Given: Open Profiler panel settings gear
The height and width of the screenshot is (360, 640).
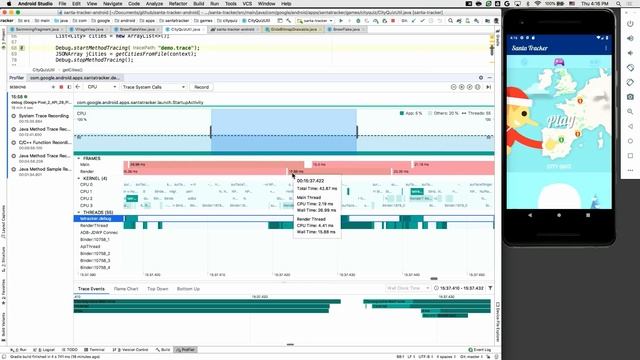Looking at the screenshot, I should pyautogui.click(x=481, y=78).
